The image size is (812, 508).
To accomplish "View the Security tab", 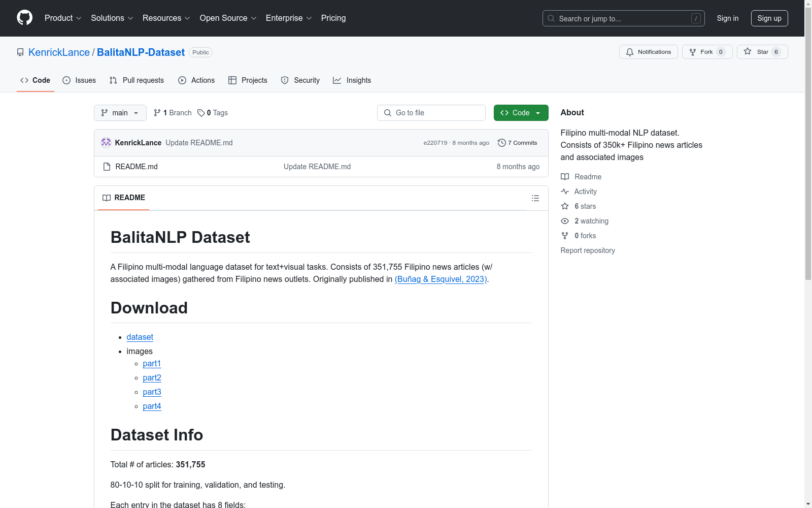I will pyautogui.click(x=300, y=80).
